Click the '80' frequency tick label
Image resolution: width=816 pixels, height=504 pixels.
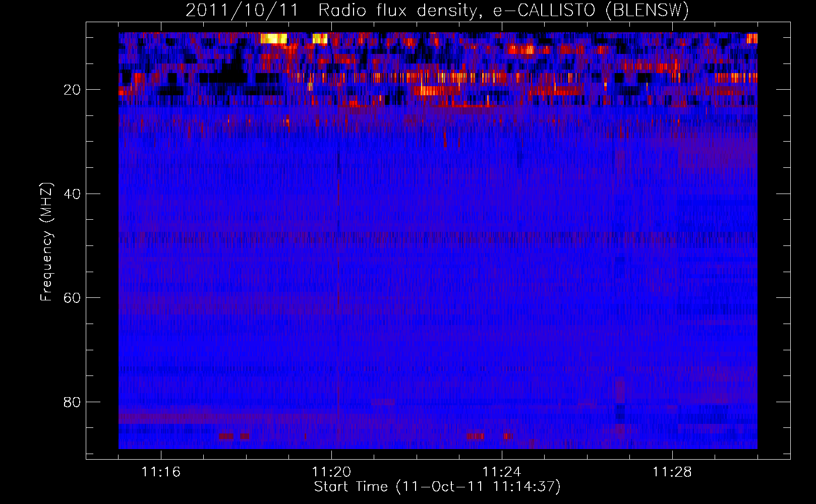click(x=73, y=402)
